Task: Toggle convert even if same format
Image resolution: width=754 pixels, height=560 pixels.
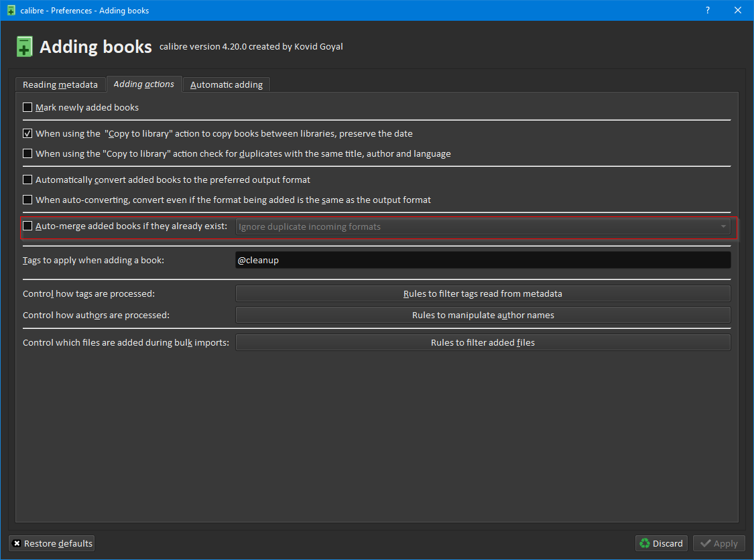Action: (27, 200)
